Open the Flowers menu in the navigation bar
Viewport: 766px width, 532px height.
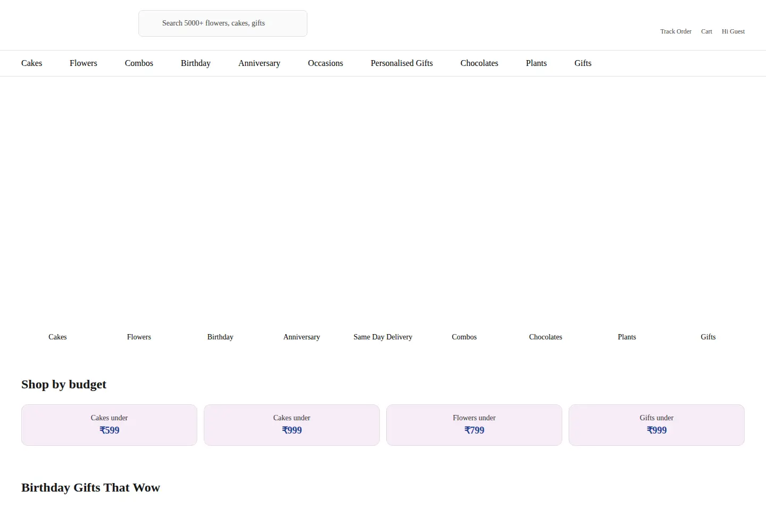click(x=84, y=63)
